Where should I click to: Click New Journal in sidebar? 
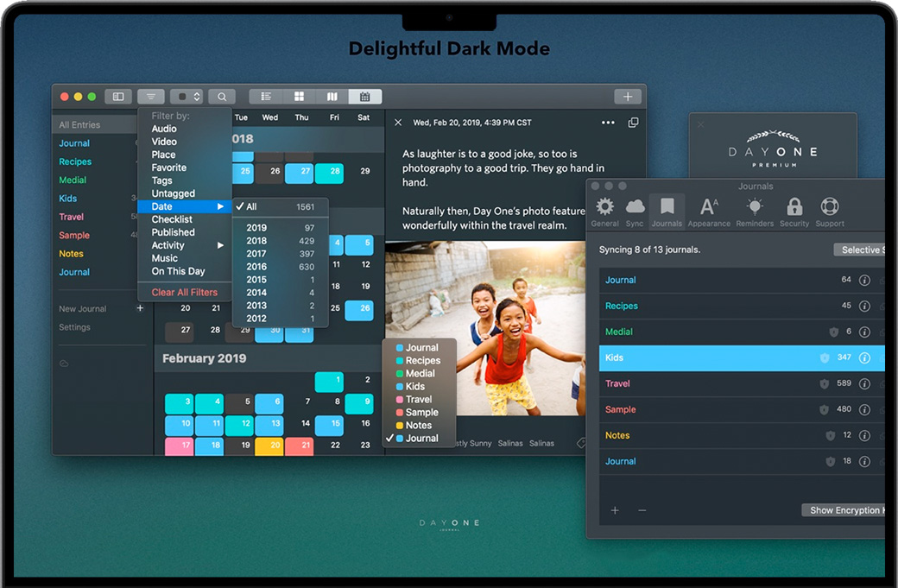83,308
